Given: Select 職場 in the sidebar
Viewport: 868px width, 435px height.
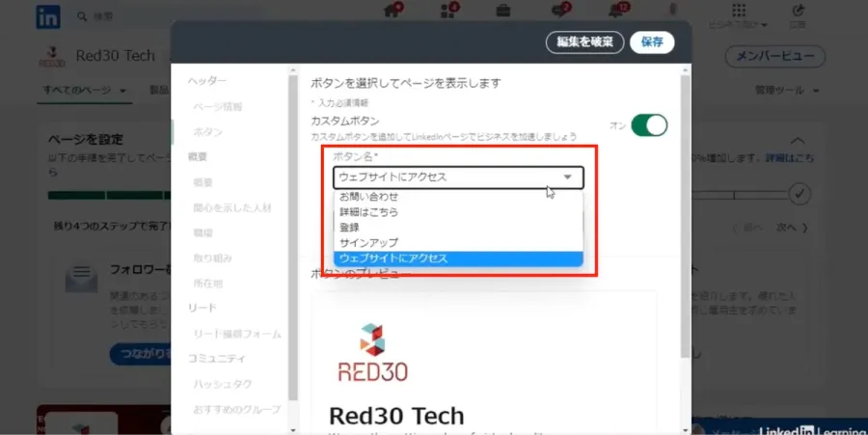Looking at the screenshot, I should 203,233.
